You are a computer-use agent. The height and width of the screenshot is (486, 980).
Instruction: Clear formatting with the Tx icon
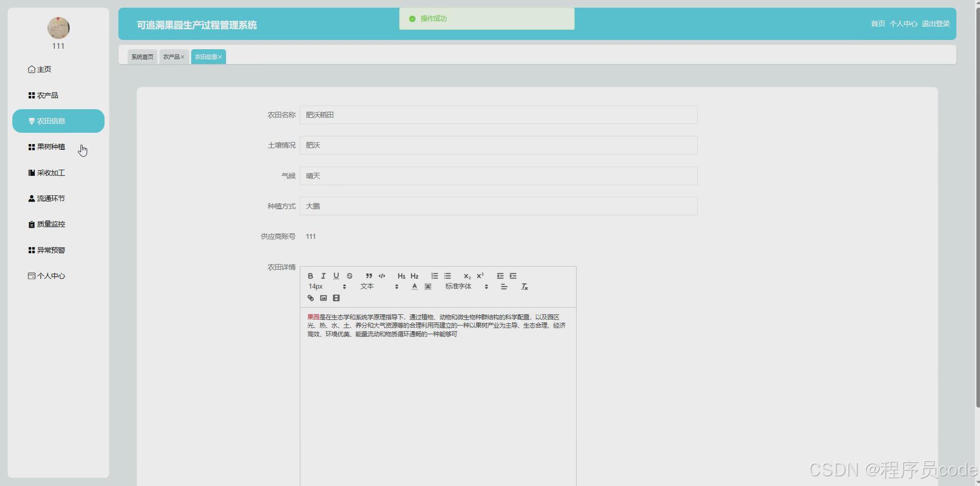[524, 287]
